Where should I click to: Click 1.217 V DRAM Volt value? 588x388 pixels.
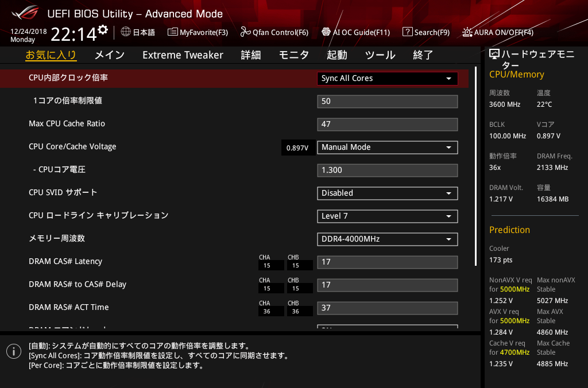pos(501,199)
